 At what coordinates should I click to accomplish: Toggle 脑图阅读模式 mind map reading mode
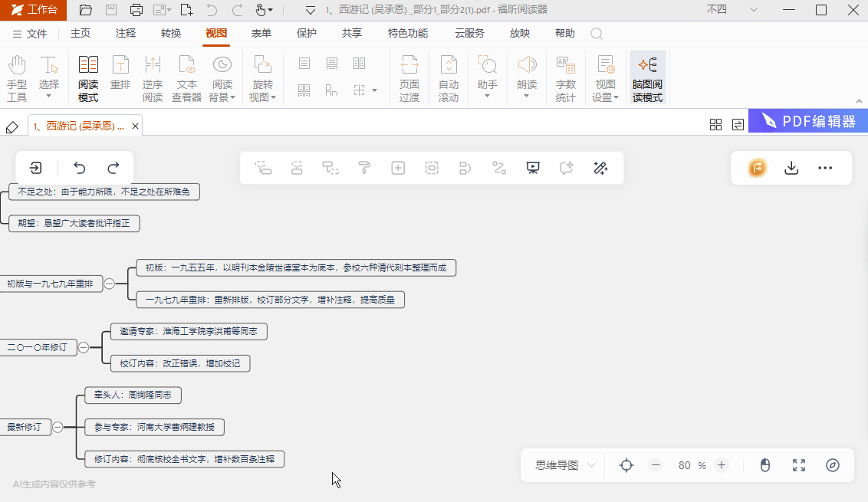click(648, 77)
